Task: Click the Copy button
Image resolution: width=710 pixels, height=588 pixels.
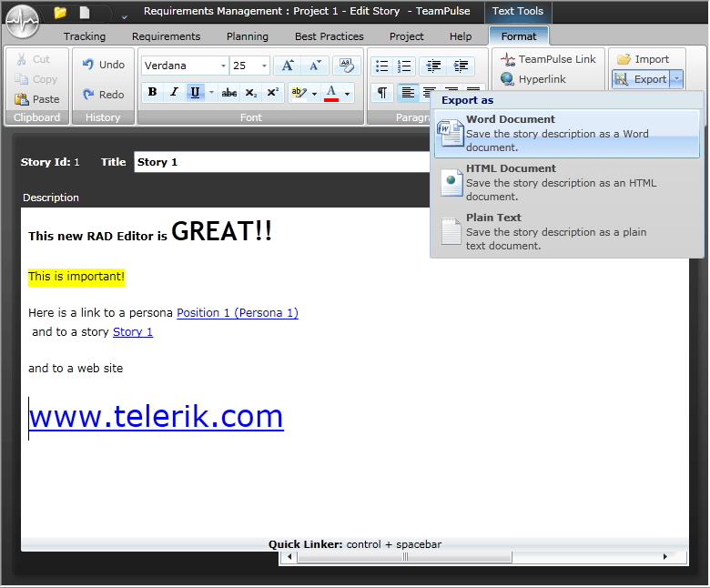Action: point(36,79)
